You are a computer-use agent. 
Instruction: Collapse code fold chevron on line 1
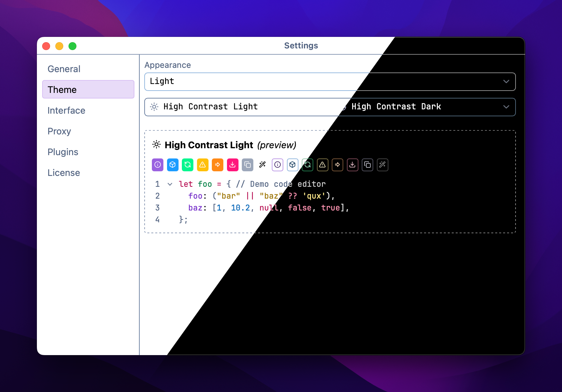point(170,184)
